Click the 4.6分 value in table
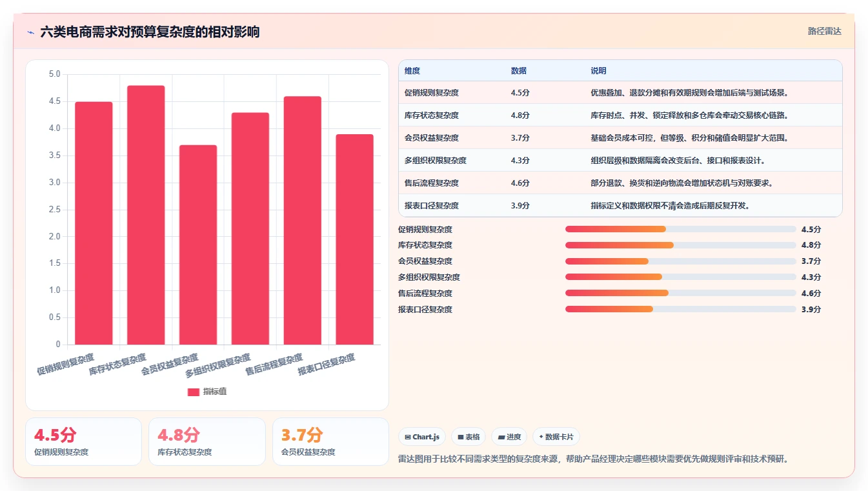868x491 pixels. click(520, 183)
